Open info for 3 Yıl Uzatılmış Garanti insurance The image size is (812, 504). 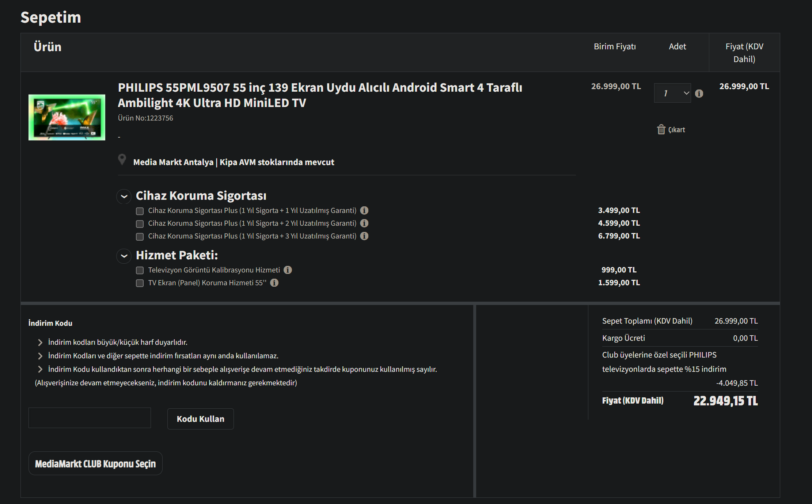(x=364, y=236)
